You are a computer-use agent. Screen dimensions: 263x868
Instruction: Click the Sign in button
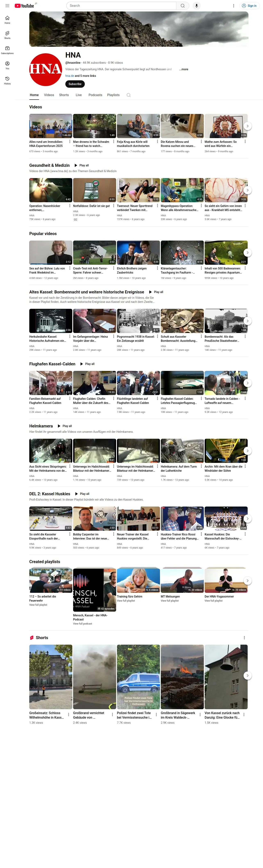(x=249, y=6)
